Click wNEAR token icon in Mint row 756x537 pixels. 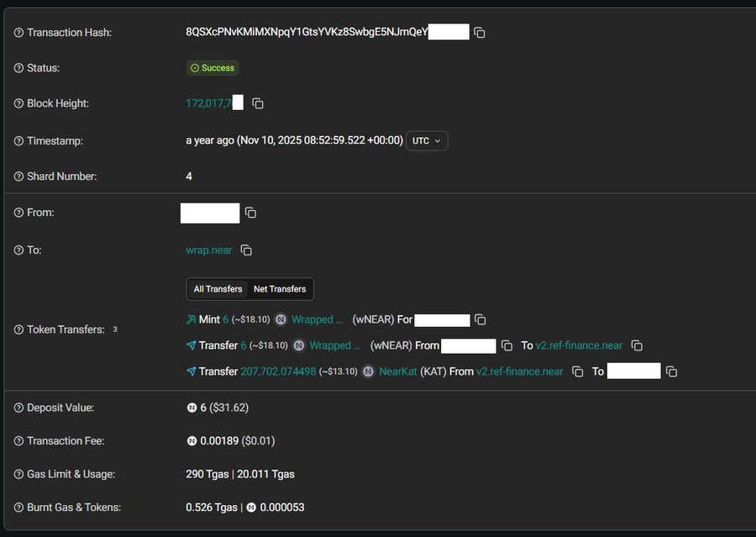[281, 319]
